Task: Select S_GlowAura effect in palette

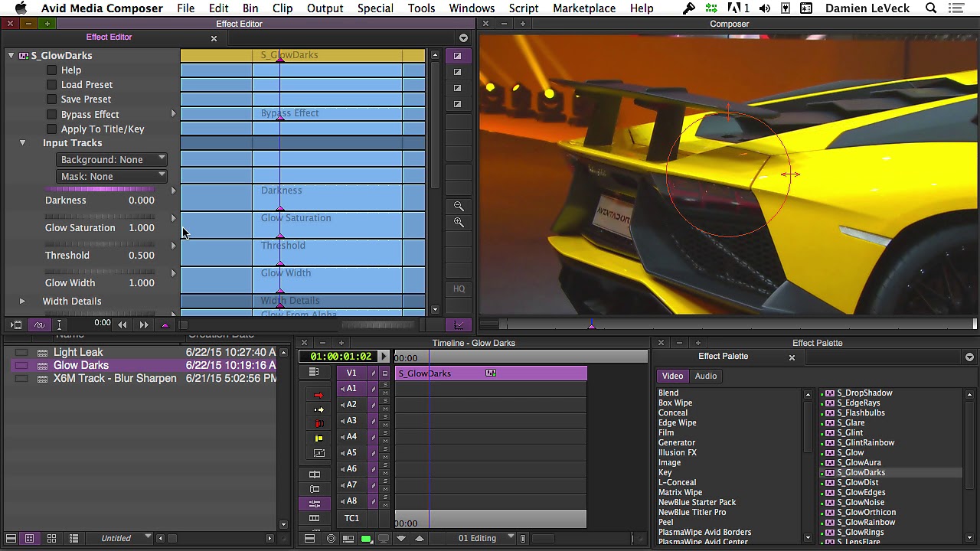Action: [859, 463]
